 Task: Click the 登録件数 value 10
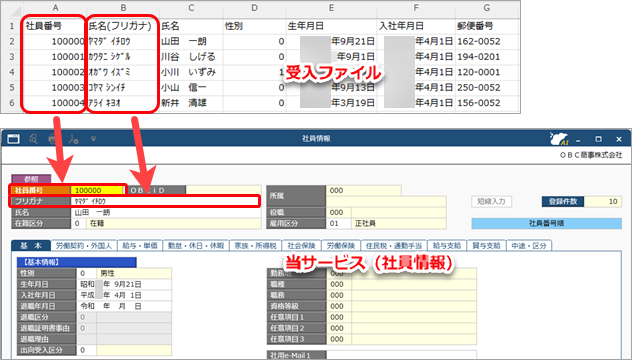[603, 201]
